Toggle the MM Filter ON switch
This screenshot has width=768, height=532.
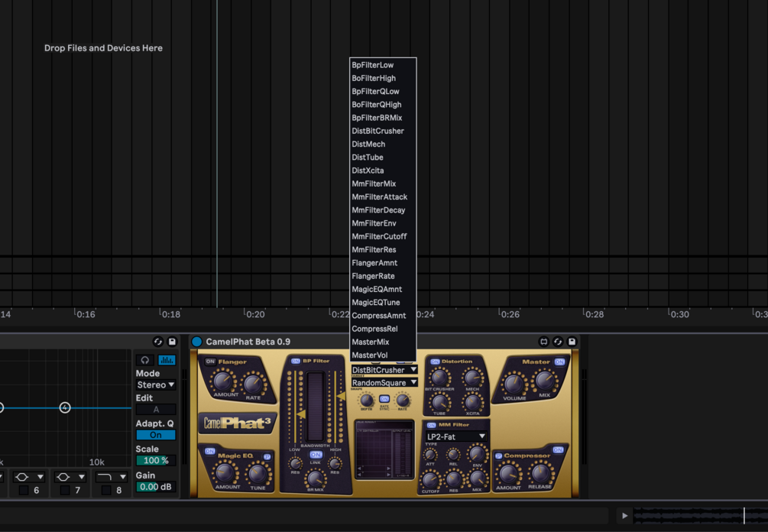pyautogui.click(x=431, y=425)
